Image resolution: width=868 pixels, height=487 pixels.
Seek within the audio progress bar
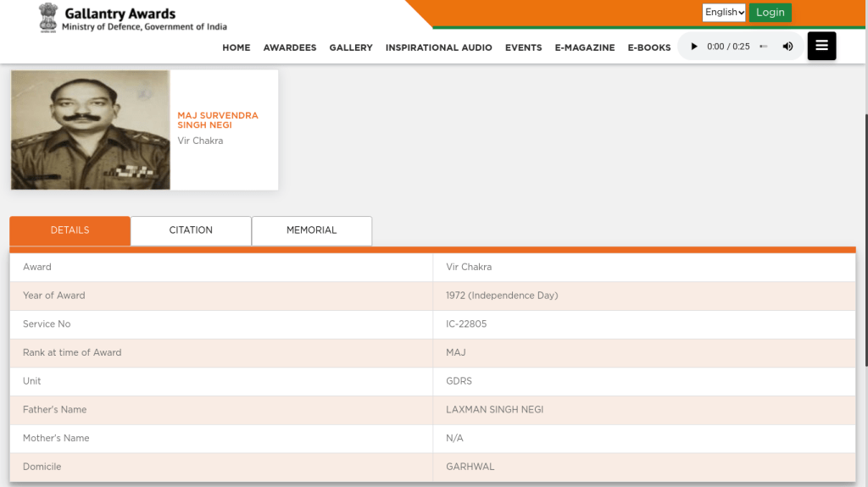[764, 47]
